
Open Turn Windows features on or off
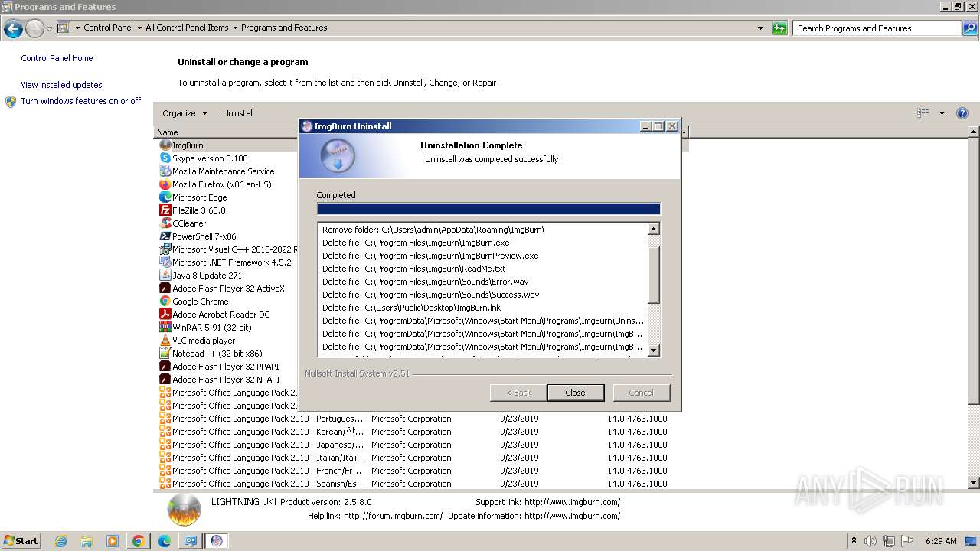click(81, 101)
